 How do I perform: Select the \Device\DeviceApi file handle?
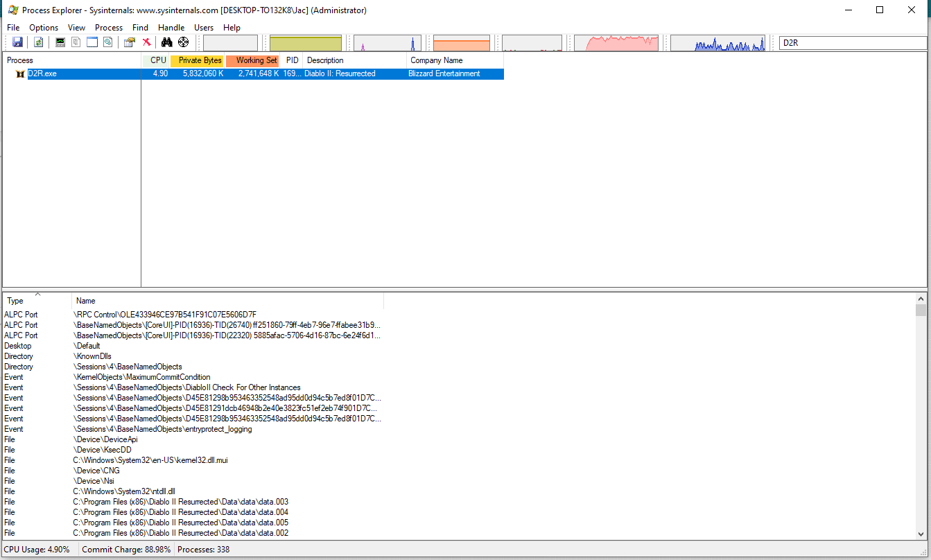point(105,439)
